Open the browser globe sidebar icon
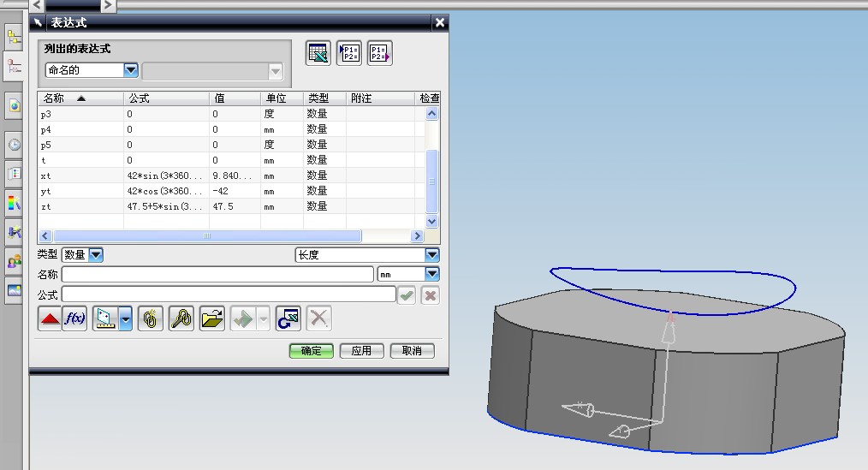Image resolution: width=868 pixels, height=470 pixels. (14, 105)
